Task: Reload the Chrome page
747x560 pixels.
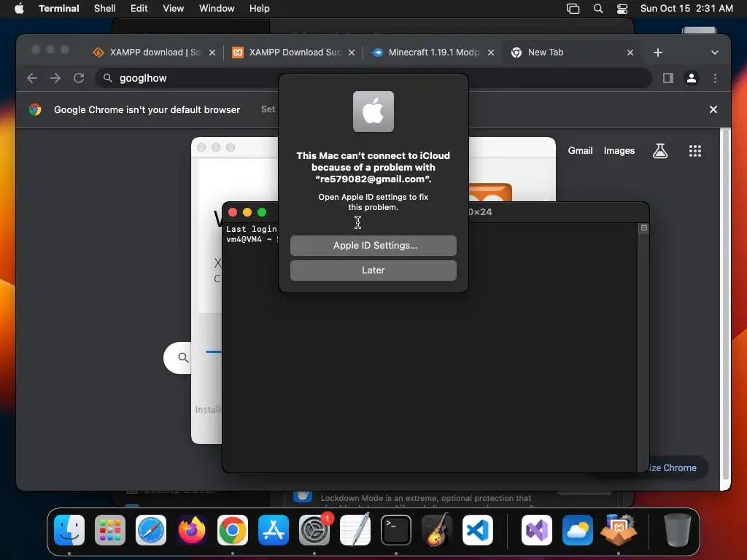Action: 79,78
